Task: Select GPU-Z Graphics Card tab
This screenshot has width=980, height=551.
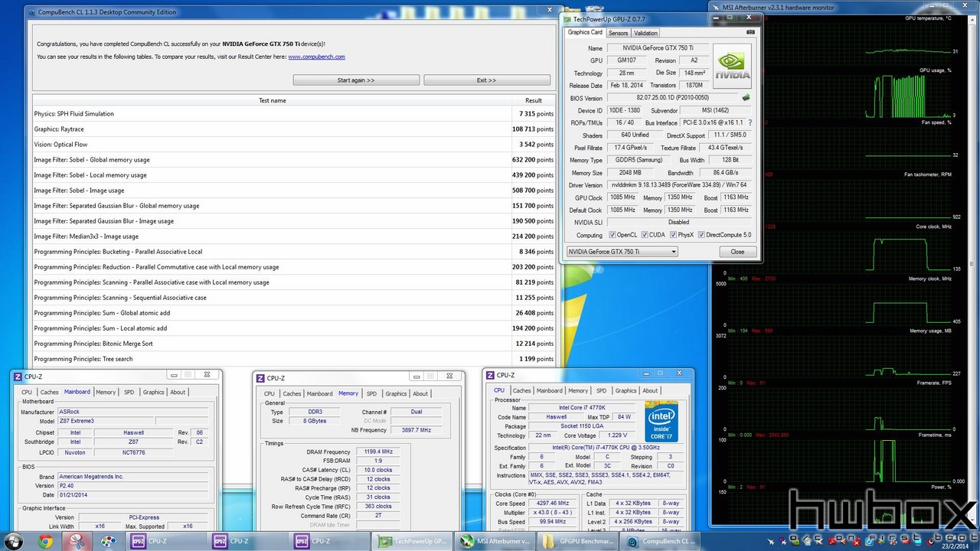Action: [x=585, y=32]
